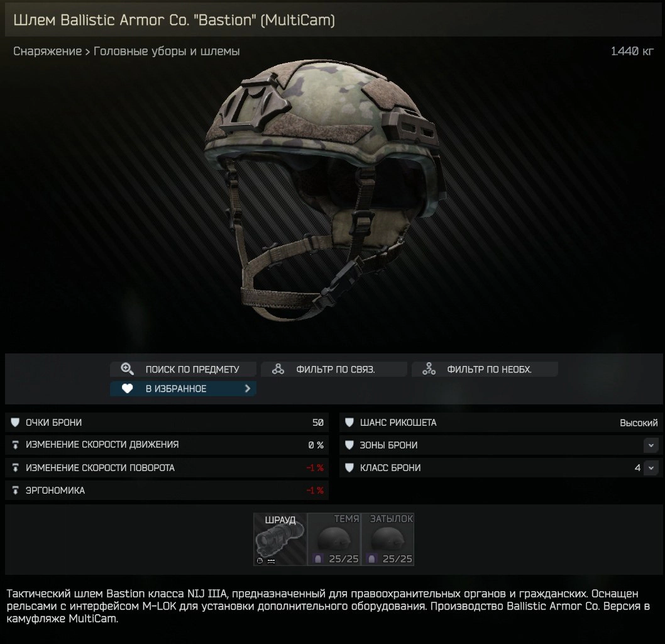
Task: Open the Снаряжение breadcrumb category
Action: click(48, 52)
